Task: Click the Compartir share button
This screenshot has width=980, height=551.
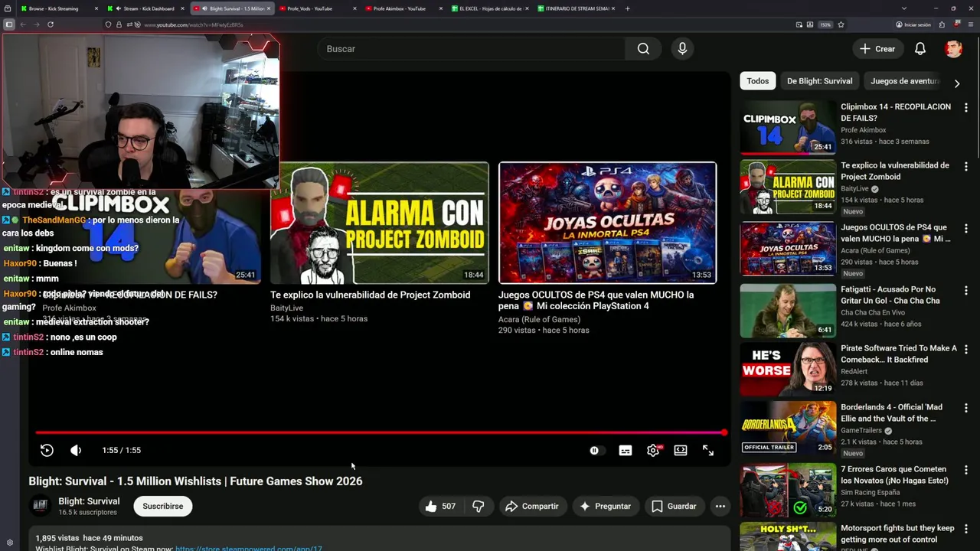Action: [x=532, y=506]
